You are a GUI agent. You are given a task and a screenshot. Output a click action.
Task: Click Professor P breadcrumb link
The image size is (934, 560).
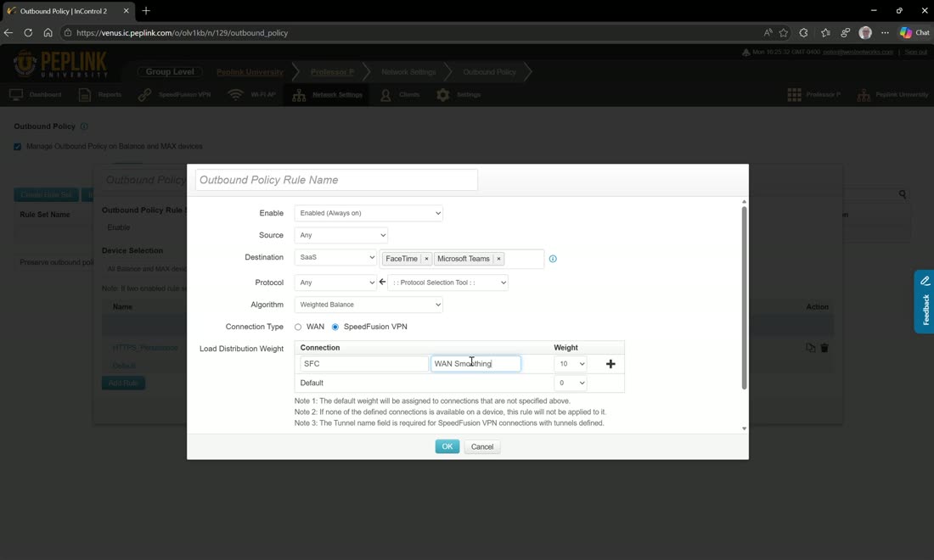[332, 72]
